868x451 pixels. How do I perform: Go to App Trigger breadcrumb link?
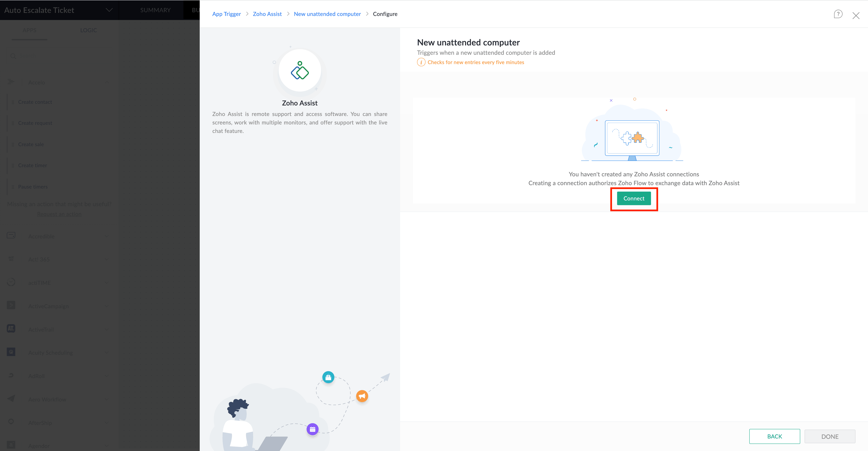click(x=226, y=14)
